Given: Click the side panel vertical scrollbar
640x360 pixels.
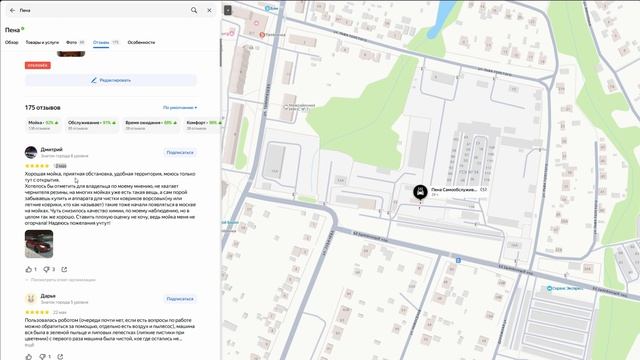Looking at the screenshot, I should [x=221, y=52].
